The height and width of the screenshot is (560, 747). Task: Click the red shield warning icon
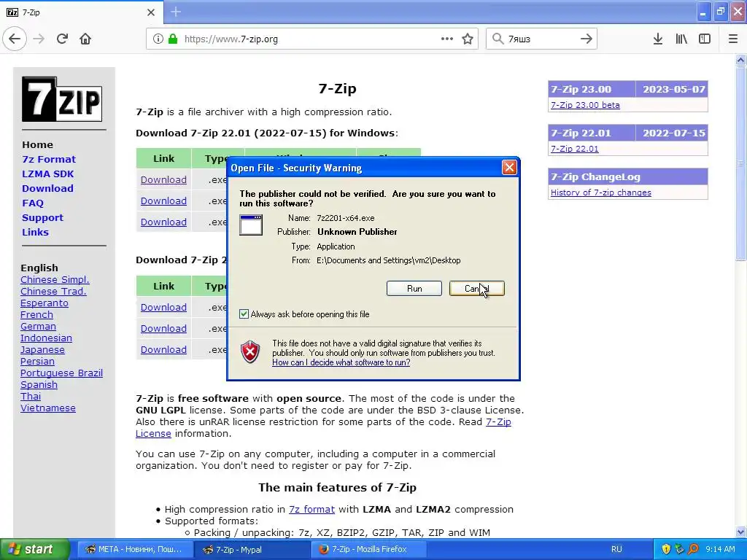pyautogui.click(x=250, y=352)
